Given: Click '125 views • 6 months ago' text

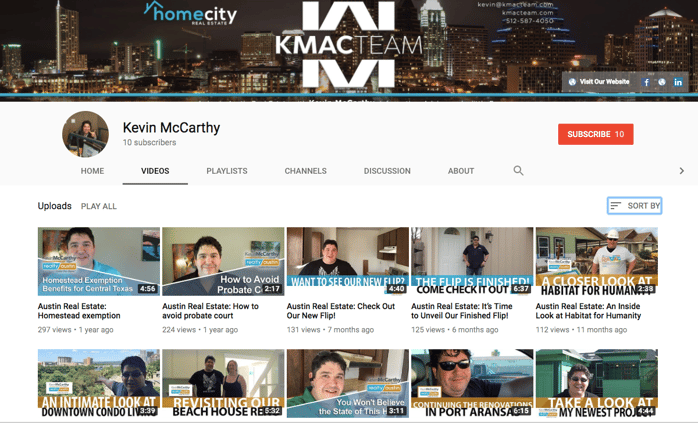Looking at the screenshot, I should pyautogui.click(x=455, y=330).
